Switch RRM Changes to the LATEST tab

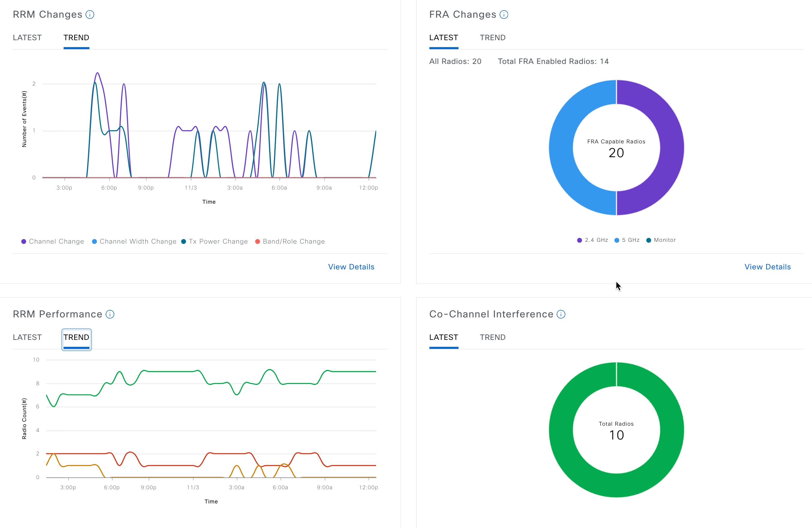coord(27,38)
